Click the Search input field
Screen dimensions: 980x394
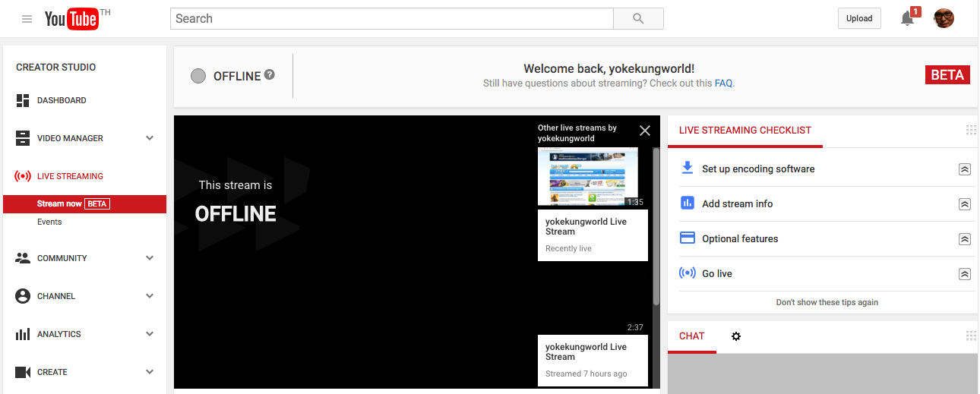coord(392,19)
